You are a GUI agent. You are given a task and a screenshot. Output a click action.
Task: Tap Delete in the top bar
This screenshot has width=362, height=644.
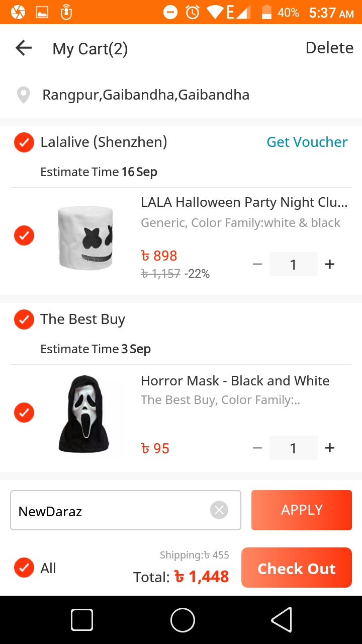coord(329,48)
